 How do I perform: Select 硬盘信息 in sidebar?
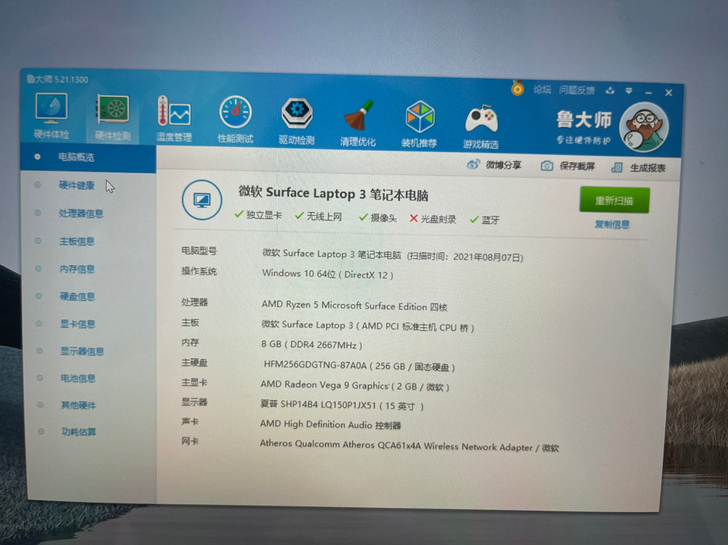point(78,296)
